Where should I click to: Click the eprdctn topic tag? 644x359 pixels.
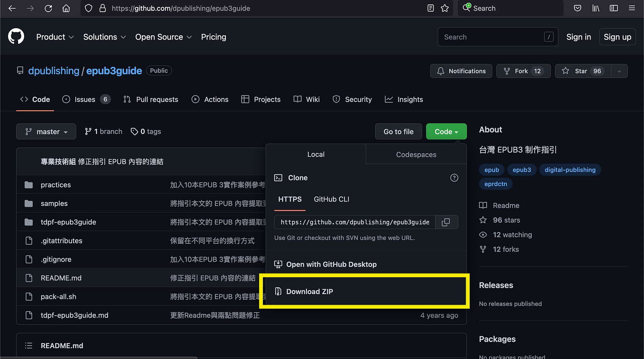pos(496,184)
